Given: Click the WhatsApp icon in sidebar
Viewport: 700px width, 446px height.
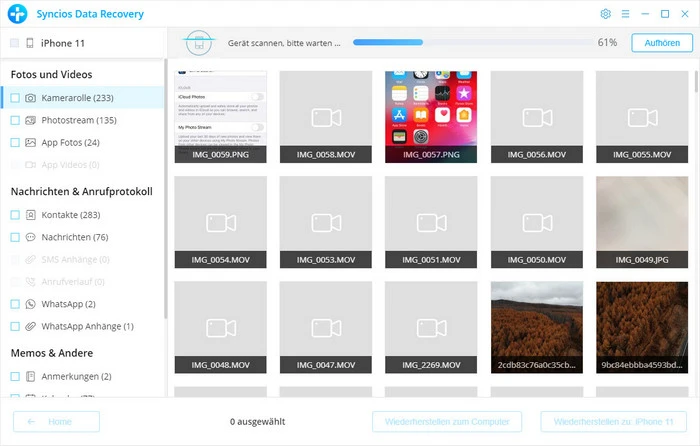Looking at the screenshot, I should pyautogui.click(x=31, y=304).
